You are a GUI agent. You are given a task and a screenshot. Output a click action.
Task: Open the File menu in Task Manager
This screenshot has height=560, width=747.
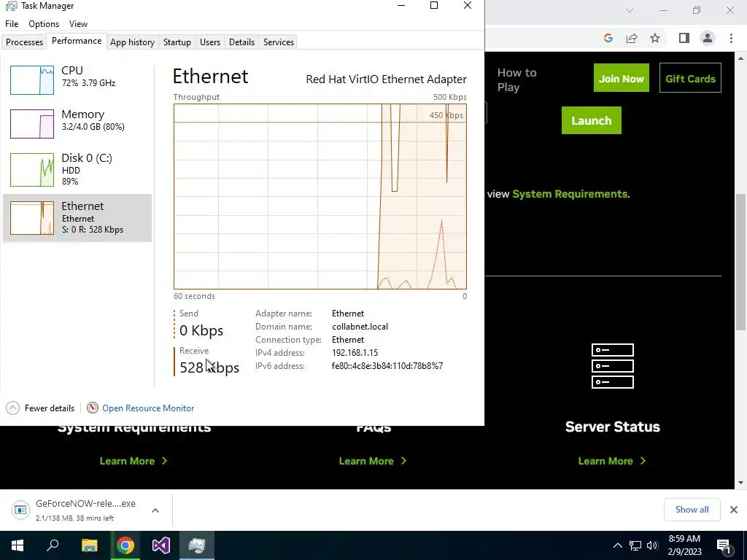coord(12,24)
